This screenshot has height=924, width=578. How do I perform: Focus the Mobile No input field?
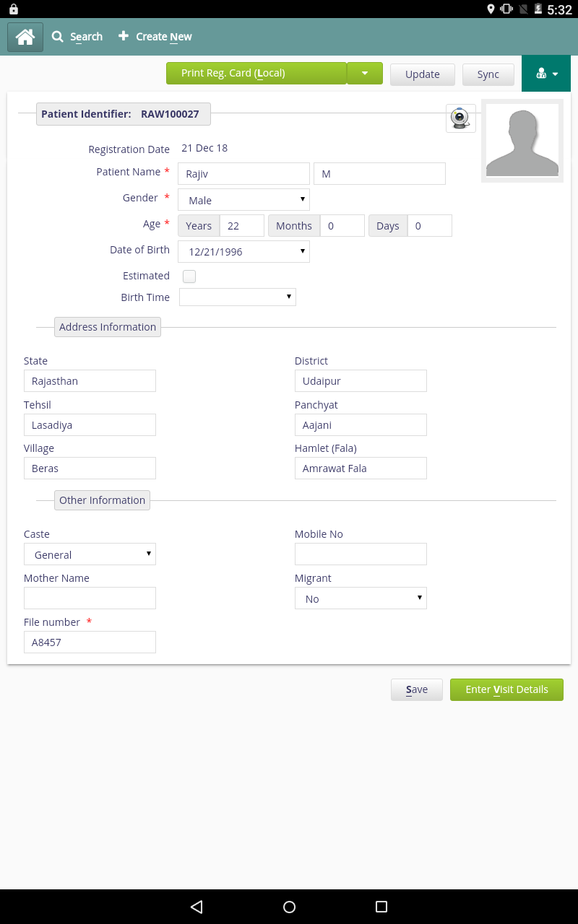361,554
